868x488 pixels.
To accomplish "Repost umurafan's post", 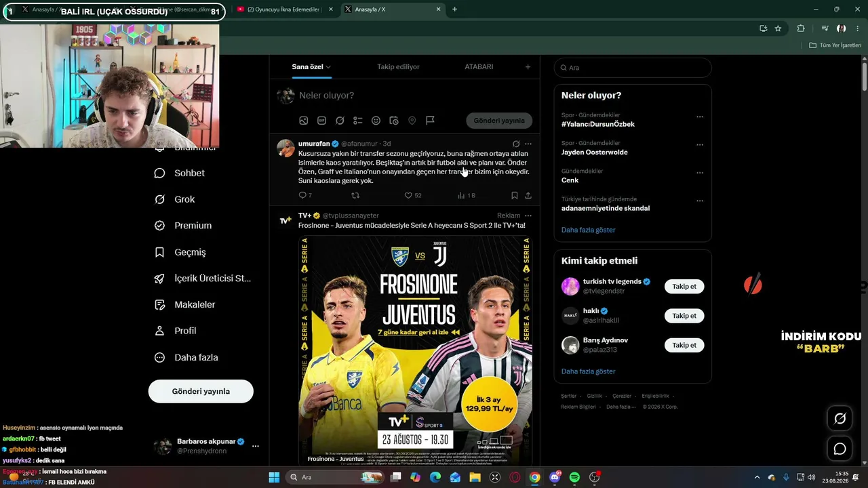I will click(x=355, y=195).
